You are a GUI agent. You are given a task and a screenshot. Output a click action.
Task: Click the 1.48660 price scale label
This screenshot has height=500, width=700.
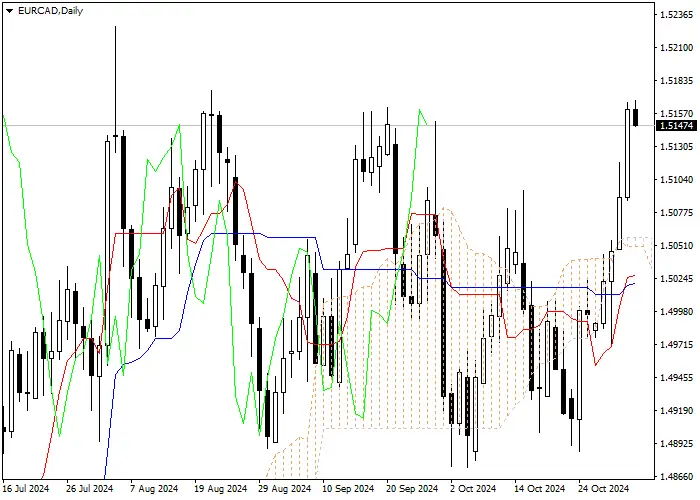point(676,477)
